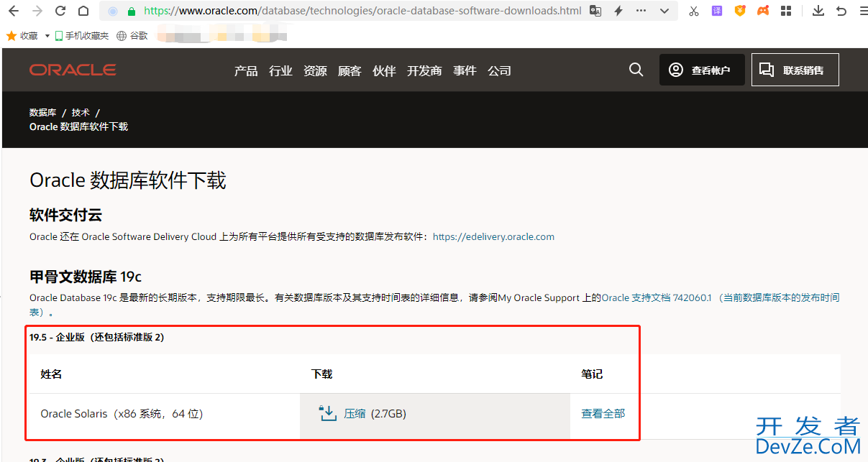Click the 技术 breadcrumb link
This screenshot has height=462, width=868.
tap(81, 113)
